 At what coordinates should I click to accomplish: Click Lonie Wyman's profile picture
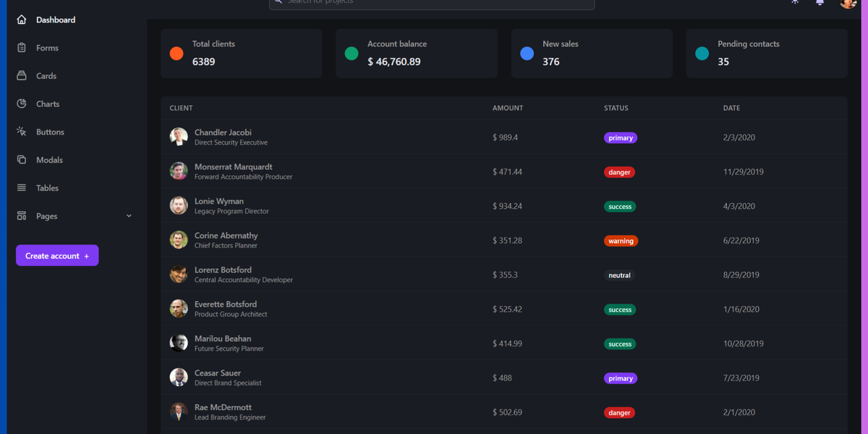[179, 205]
